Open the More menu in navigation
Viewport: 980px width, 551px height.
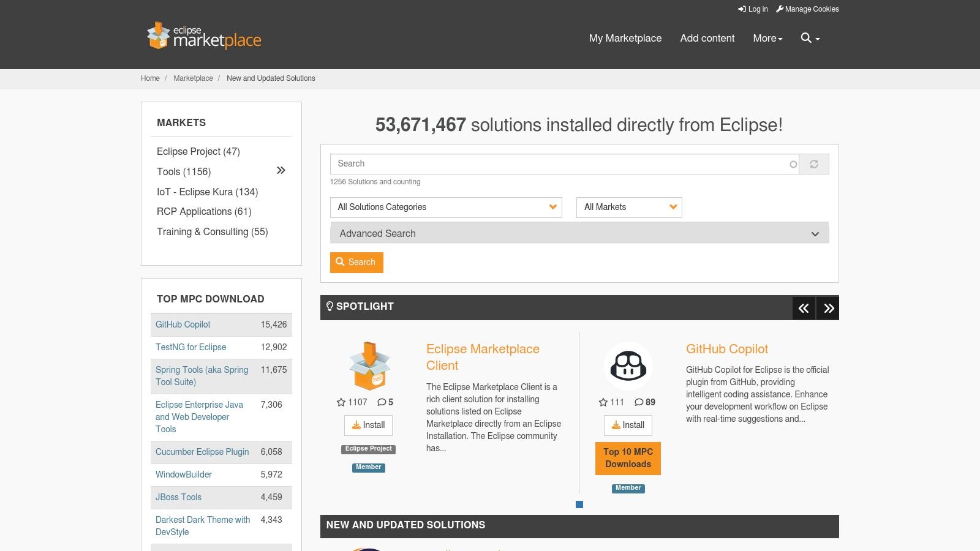tap(767, 38)
